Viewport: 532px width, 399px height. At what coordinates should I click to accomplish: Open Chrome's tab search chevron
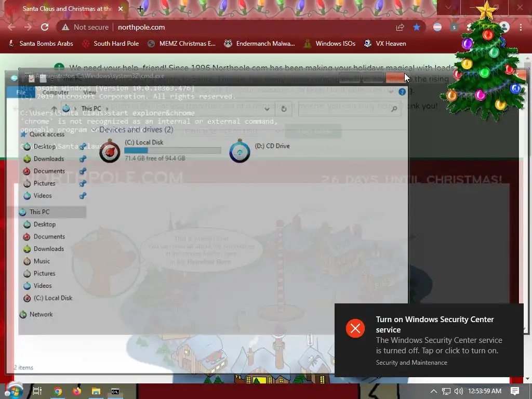coord(448,7)
